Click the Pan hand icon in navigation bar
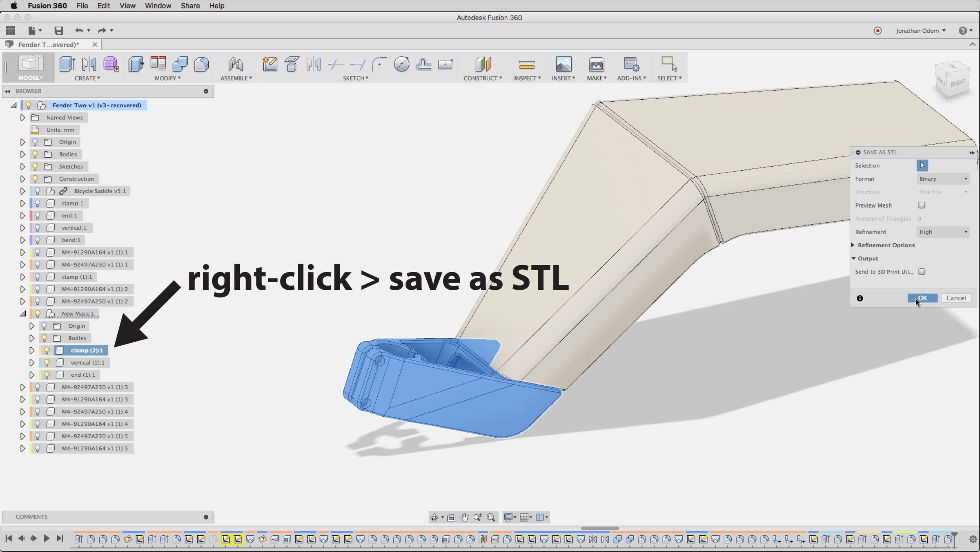 [x=464, y=517]
